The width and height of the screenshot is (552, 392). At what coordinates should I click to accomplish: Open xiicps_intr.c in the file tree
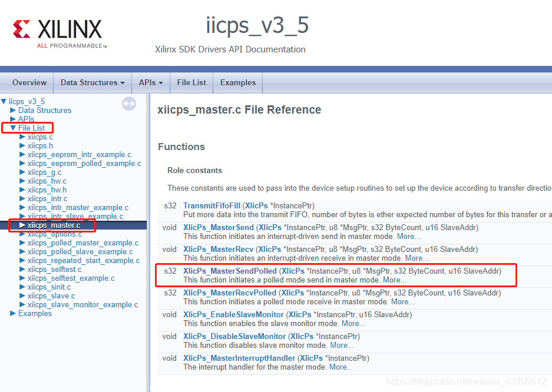tap(47, 198)
